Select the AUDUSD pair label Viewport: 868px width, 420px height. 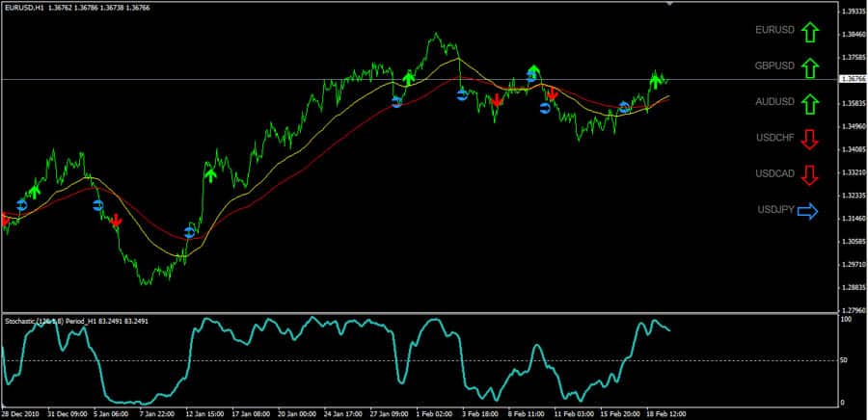(x=775, y=102)
